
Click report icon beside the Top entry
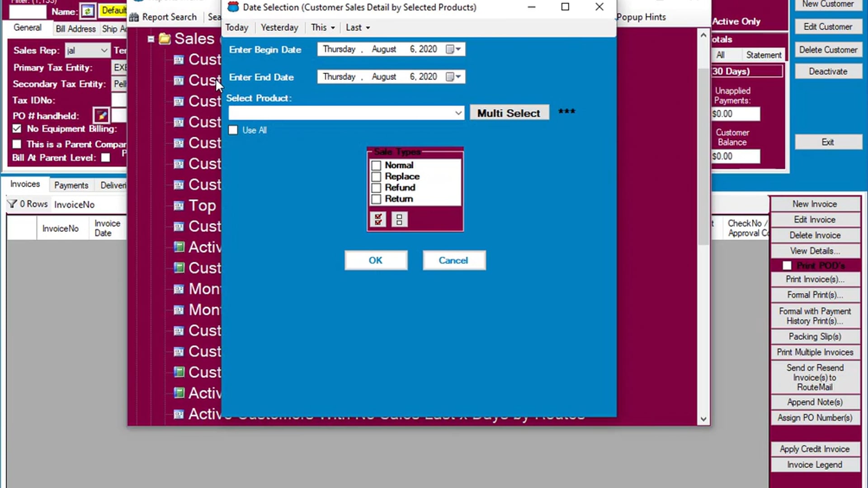click(179, 206)
